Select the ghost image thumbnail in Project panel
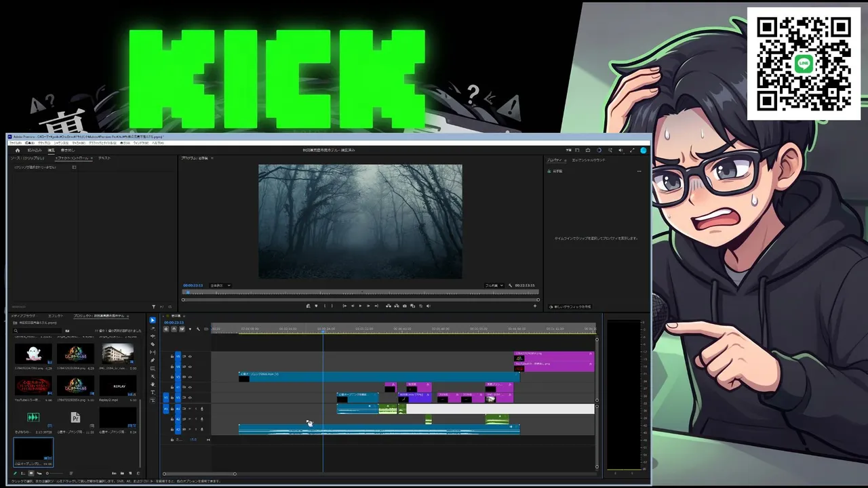The height and width of the screenshot is (488, 868). 33,353
